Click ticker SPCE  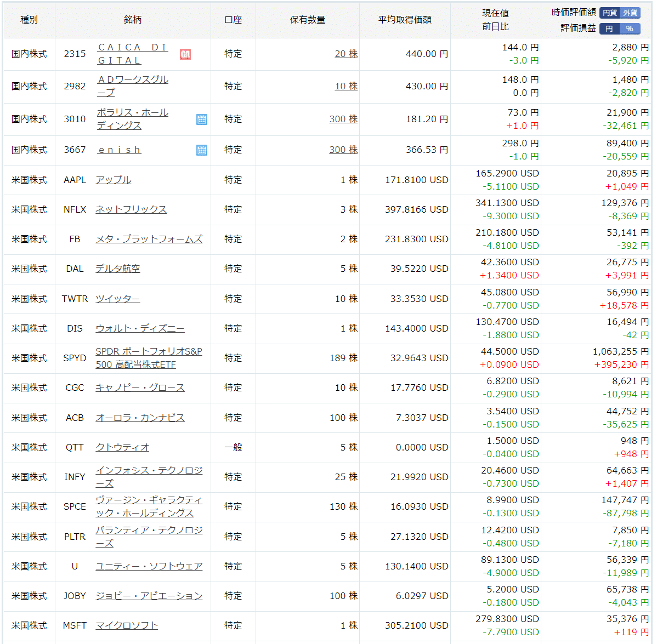click(75, 506)
